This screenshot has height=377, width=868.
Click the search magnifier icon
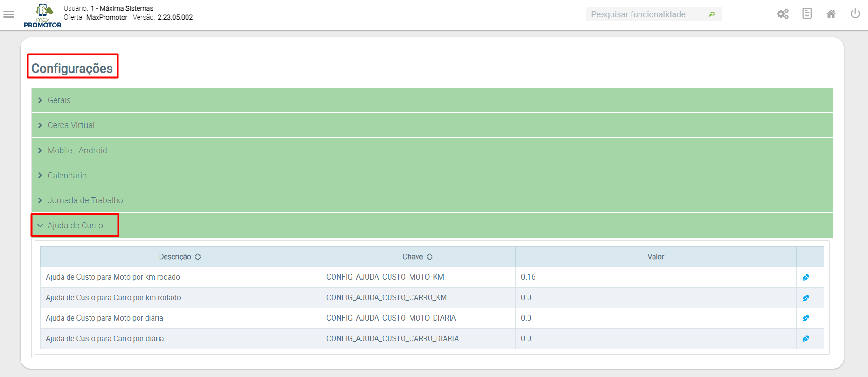(712, 14)
